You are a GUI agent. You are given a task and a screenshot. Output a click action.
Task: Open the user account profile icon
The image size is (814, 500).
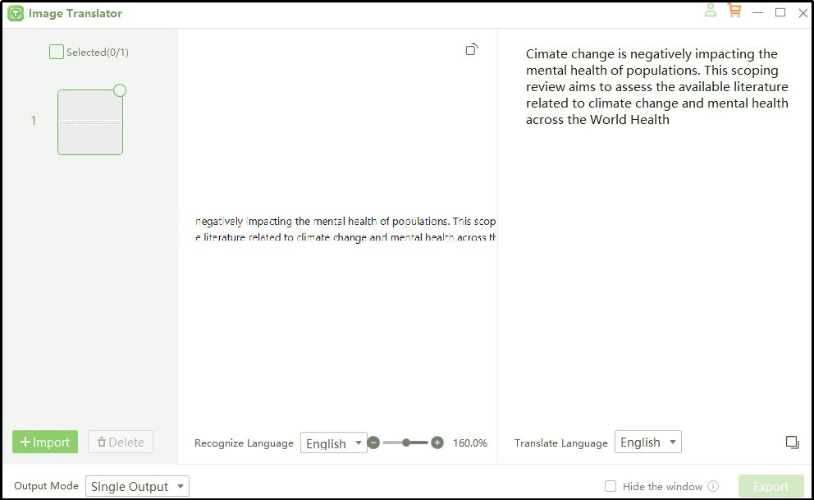(x=710, y=11)
